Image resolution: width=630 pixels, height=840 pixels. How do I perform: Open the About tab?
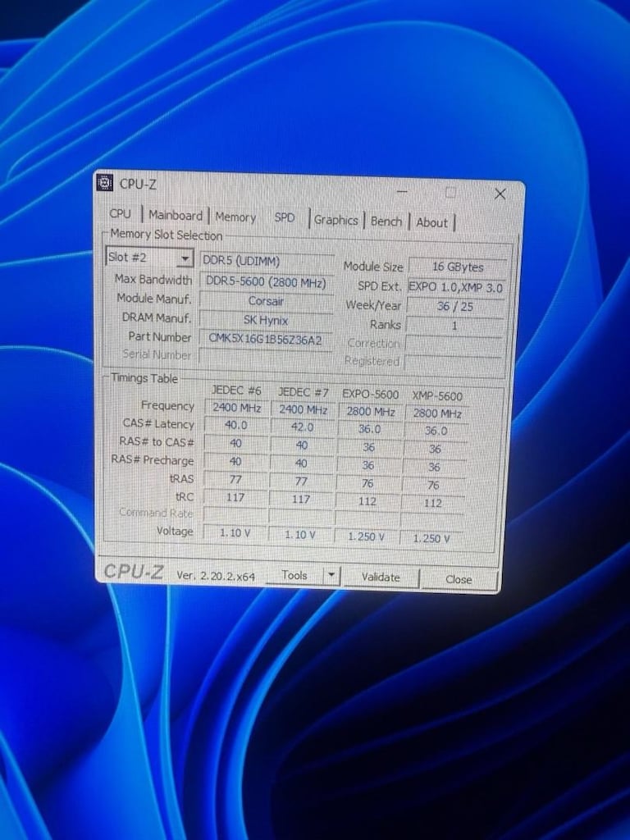tap(431, 222)
